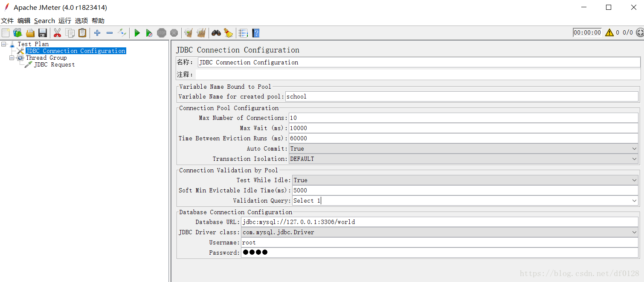Open the Templates icon in toolbar
The width and height of the screenshot is (644, 282).
17,33
